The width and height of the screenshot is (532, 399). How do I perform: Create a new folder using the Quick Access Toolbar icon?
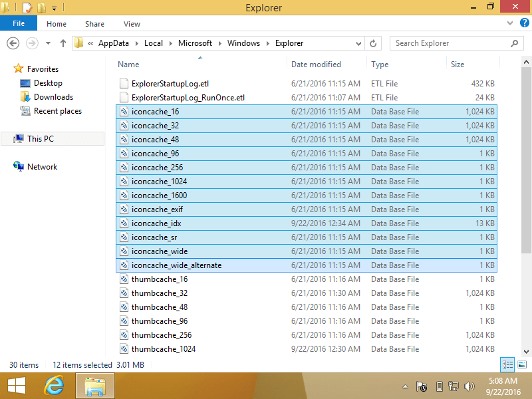[40, 7]
